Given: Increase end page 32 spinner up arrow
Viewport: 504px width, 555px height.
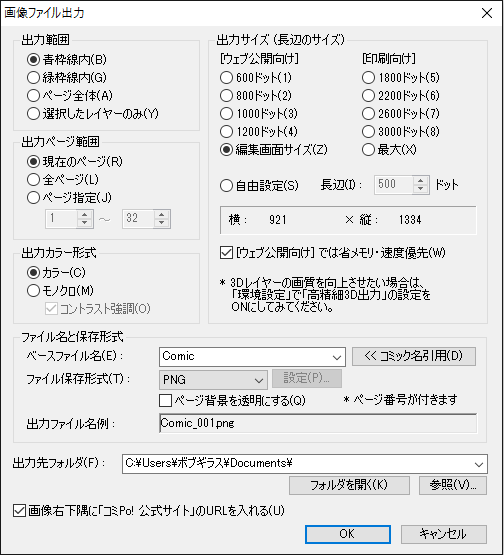Looking at the screenshot, I should [x=162, y=215].
